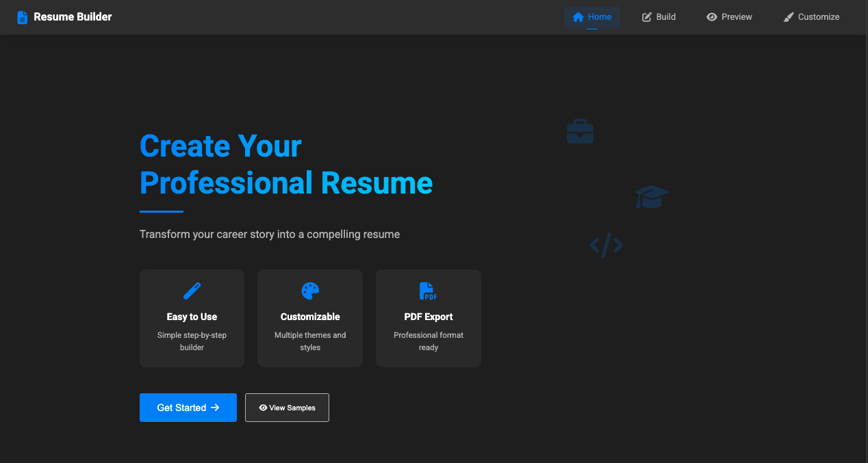This screenshot has width=868, height=463.
Task: Click the 'Transform your career story' subtitle
Action: tap(270, 234)
